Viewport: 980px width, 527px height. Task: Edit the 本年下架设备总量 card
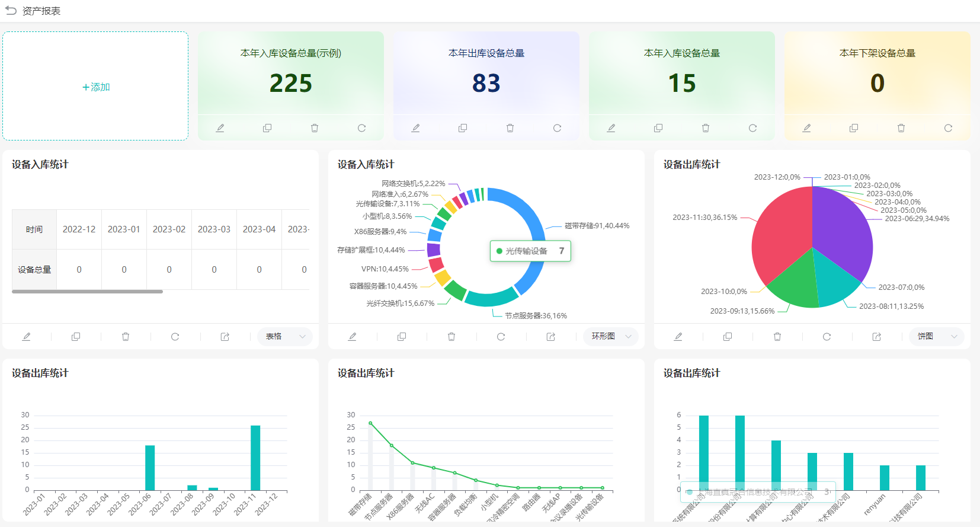coord(806,128)
